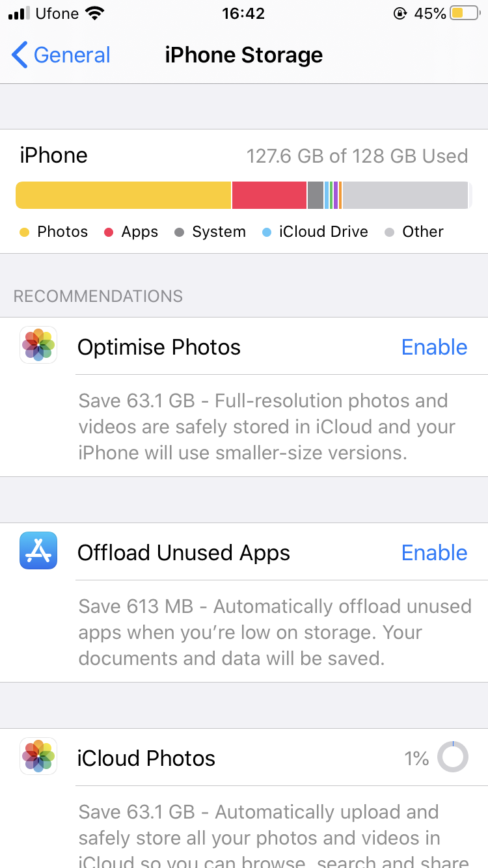Tap the red Apps segment of storage bar
Viewport: 488px width, 868px height.
(x=269, y=195)
